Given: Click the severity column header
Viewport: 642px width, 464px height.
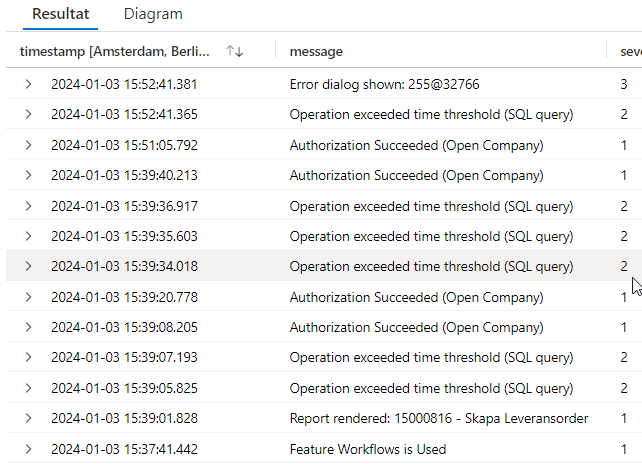Looking at the screenshot, I should 630,50.
